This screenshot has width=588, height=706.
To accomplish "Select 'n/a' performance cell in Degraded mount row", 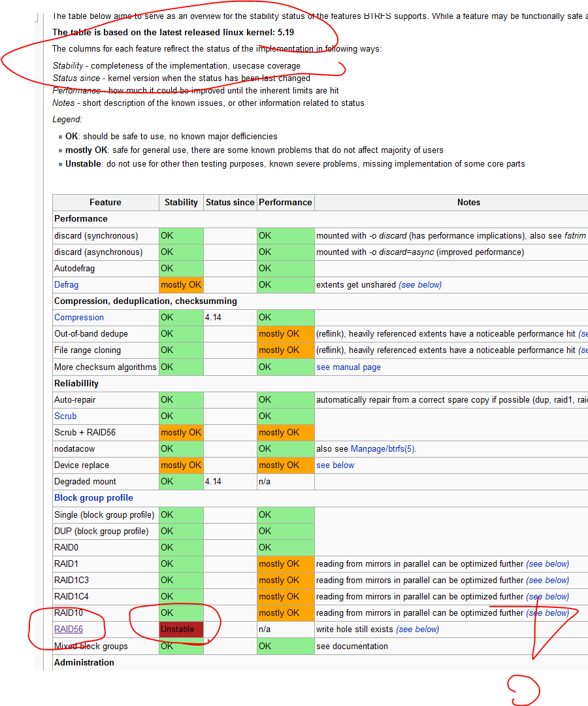I will [x=286, y=481].
